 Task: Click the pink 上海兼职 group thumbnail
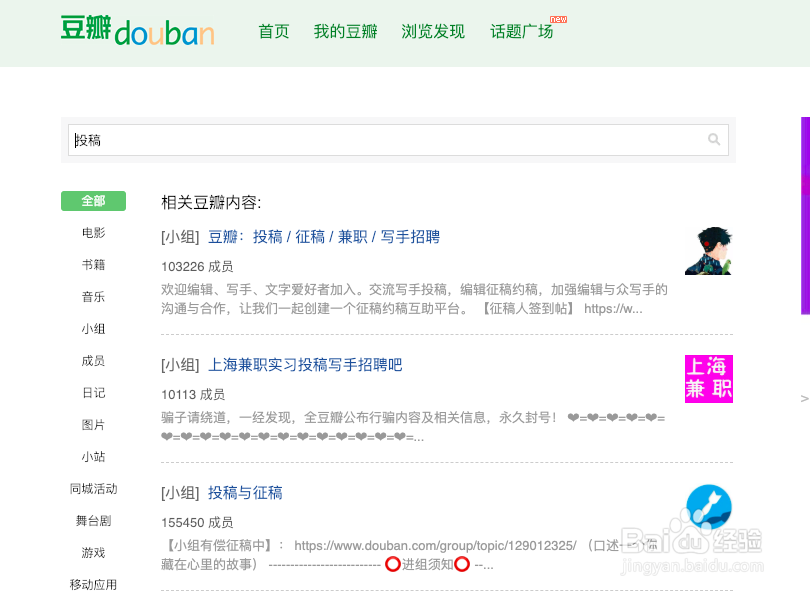pyautogui.click(x=709, y=379)
